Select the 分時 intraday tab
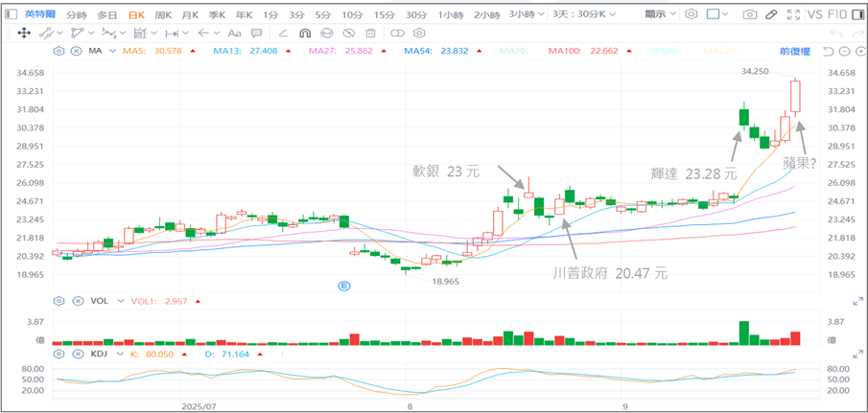Image resolution: width=868 pixels, height=413 pixels. (x=78, y=14)
